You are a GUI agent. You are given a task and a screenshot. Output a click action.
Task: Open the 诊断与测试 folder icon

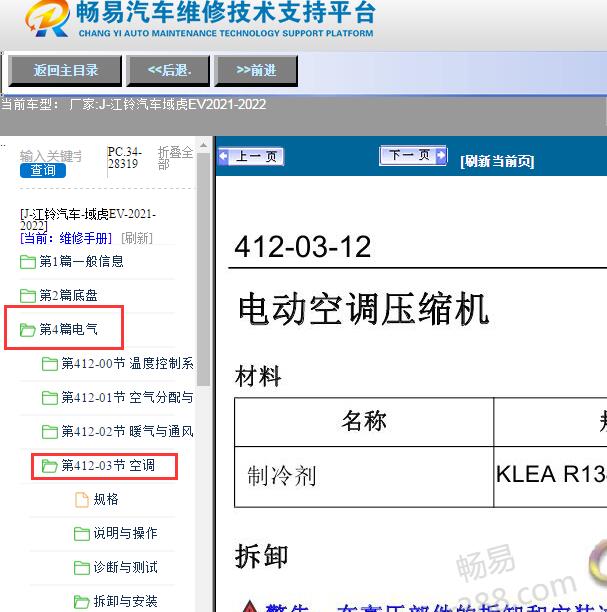[82, 568]
